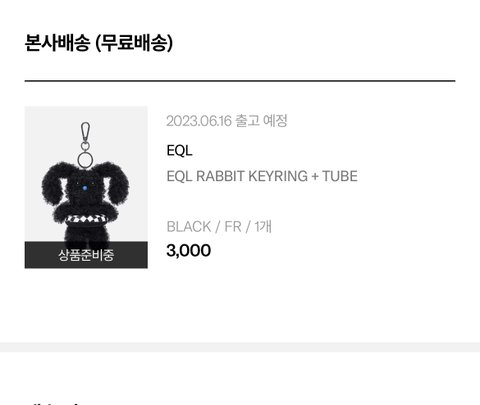
Task: Click the 3,000 price amount
Action: pos(189,250)
